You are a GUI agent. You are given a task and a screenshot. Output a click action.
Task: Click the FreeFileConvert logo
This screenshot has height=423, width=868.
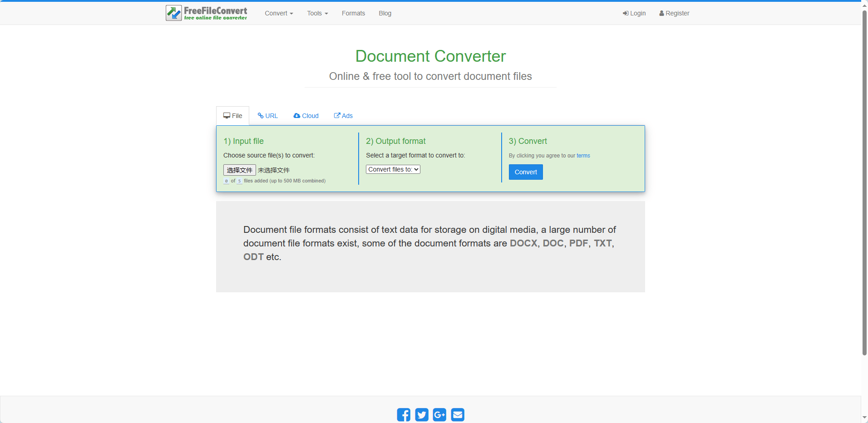(x=207, y=13)
